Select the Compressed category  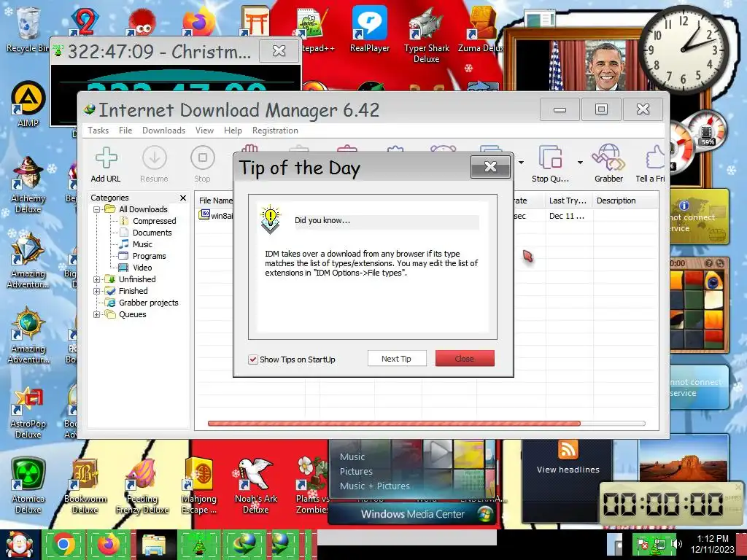point(155,221)
